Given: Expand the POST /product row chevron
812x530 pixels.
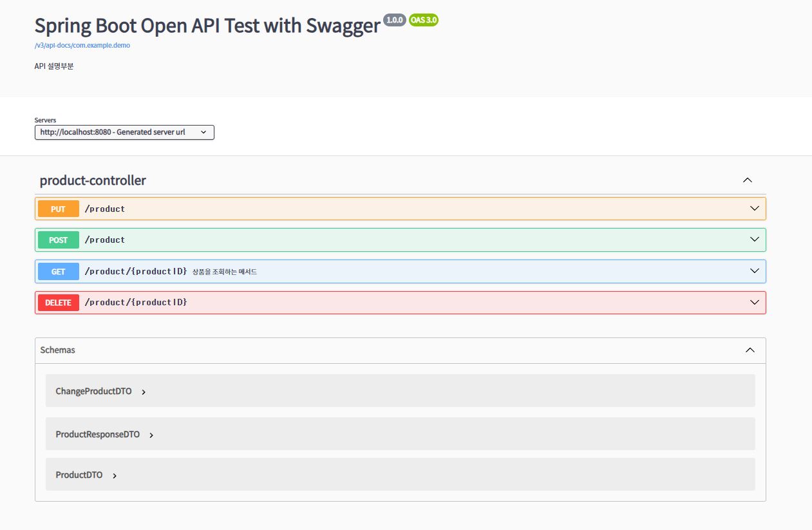Looking at the screenshot, I should pos(755,240).
